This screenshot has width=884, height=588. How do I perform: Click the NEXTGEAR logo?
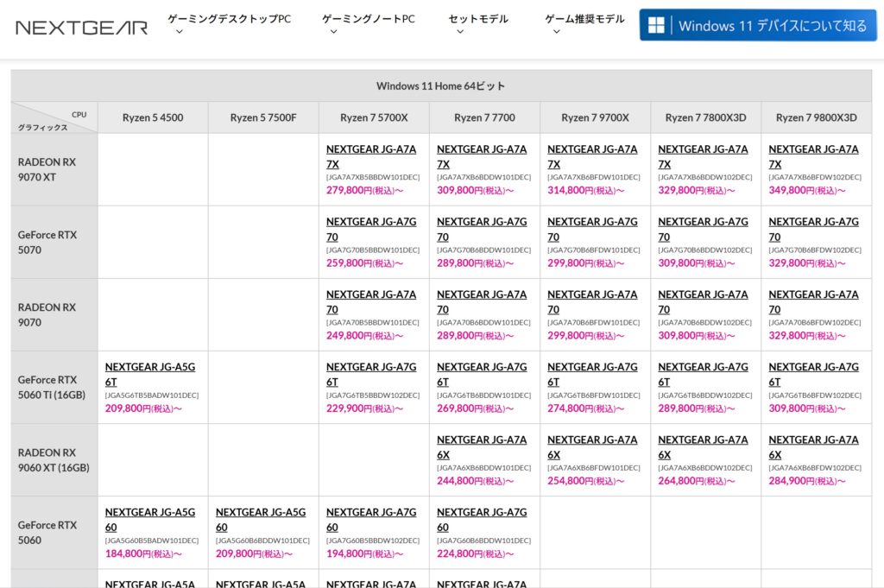coord(82,26)
